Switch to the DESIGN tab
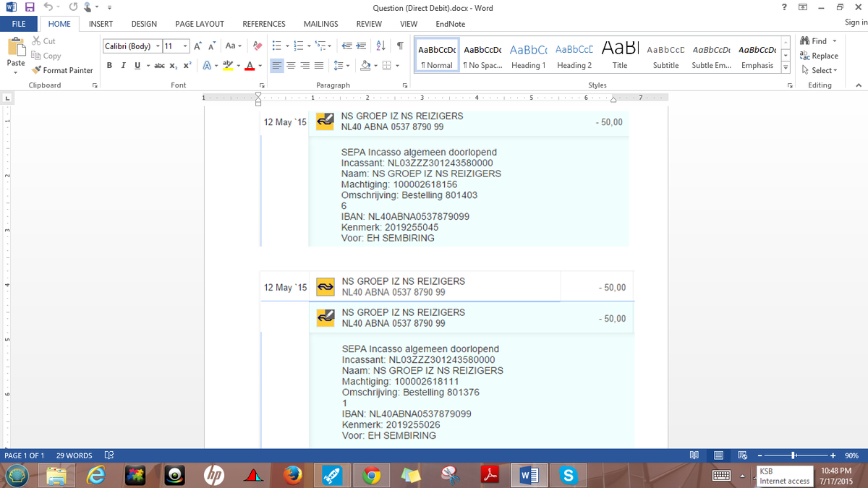Screen dimensions: 868x488 click(144, 24)
